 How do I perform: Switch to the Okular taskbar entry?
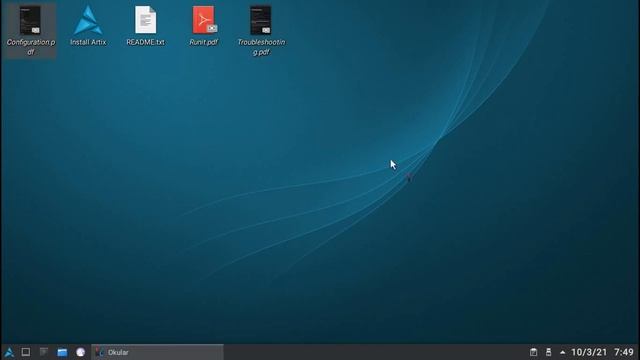click(157, 352)
